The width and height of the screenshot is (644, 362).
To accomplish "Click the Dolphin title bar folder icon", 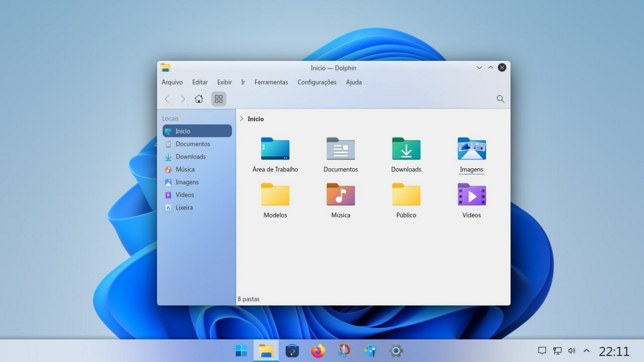I will click(x=166, y=67).
